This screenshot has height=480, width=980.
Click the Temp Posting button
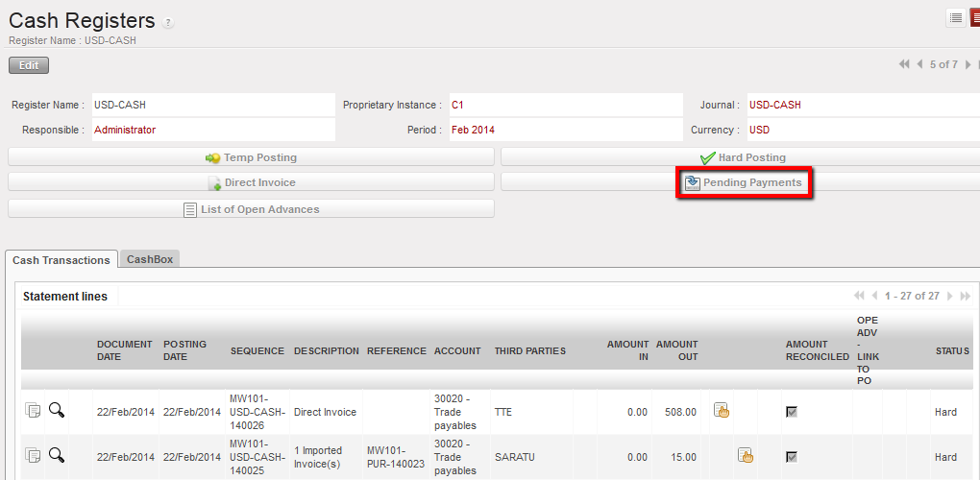click(251, 157)
